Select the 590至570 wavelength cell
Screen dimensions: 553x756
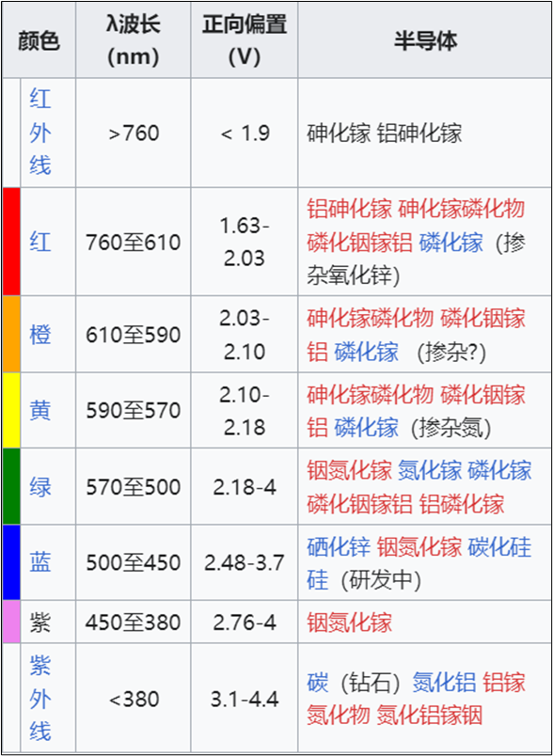tap(133, 410)
